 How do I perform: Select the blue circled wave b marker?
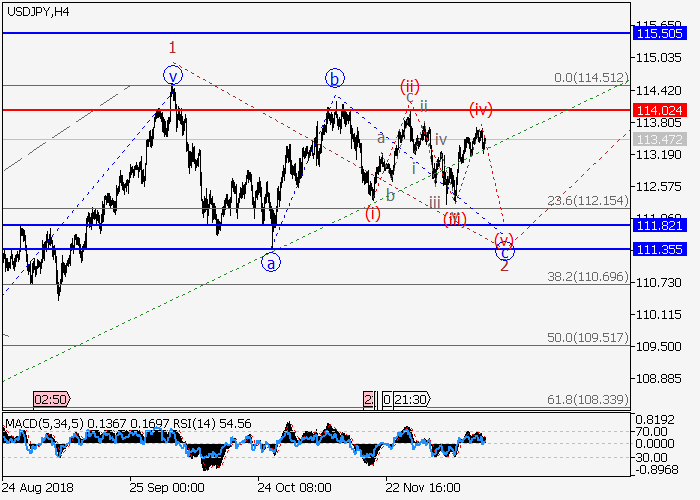point(335,78)
